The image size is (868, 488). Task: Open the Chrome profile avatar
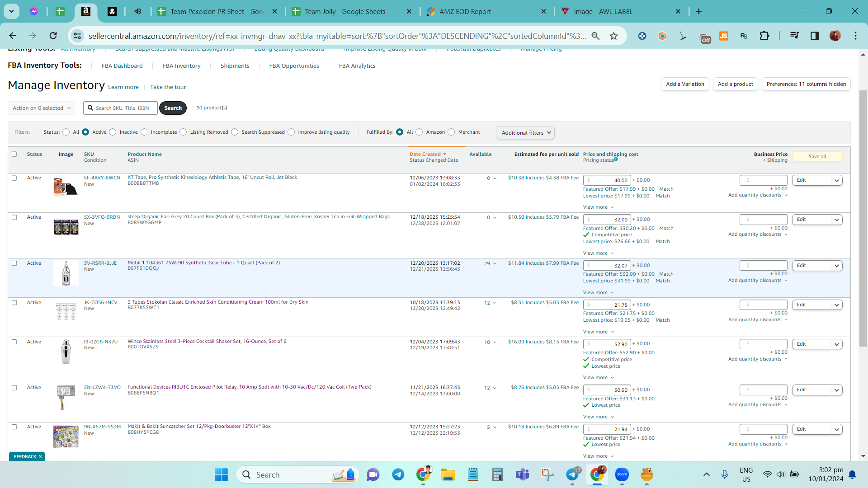(x=835, y=36)
